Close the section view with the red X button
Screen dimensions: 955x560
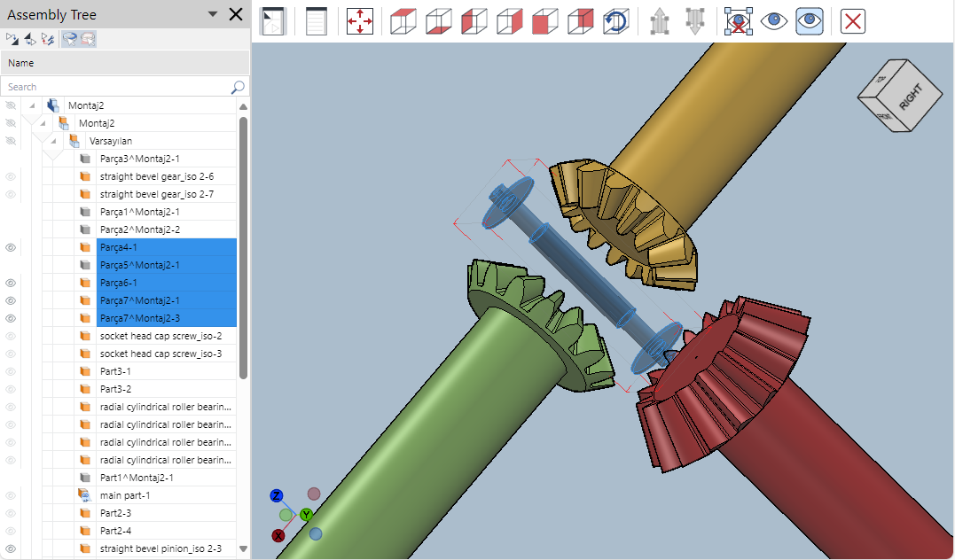pyautogui.click(x=852, y=21)
